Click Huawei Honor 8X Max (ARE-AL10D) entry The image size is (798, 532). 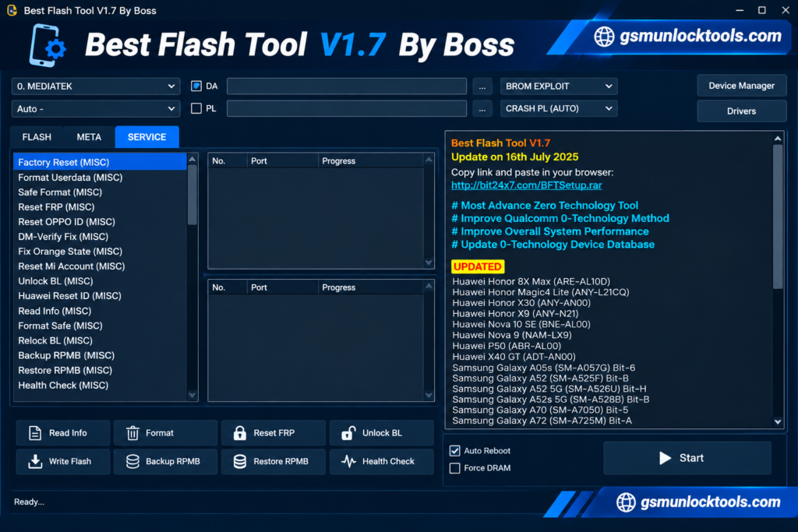click(x=531, y=281)
